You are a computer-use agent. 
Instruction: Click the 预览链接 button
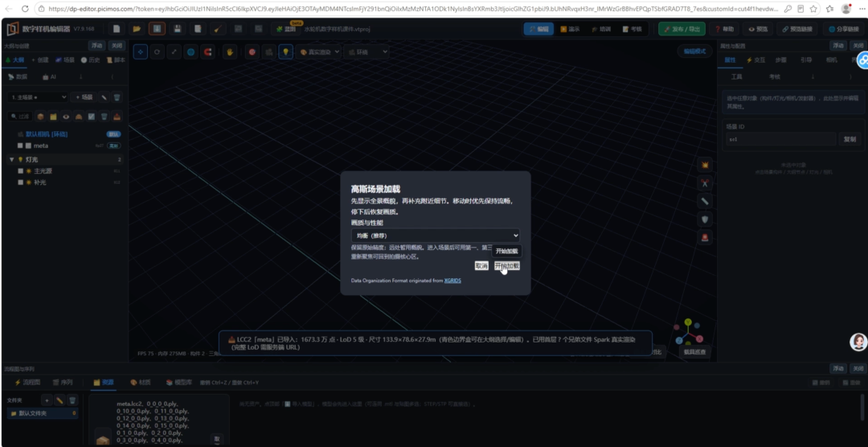tap(797, 29)
